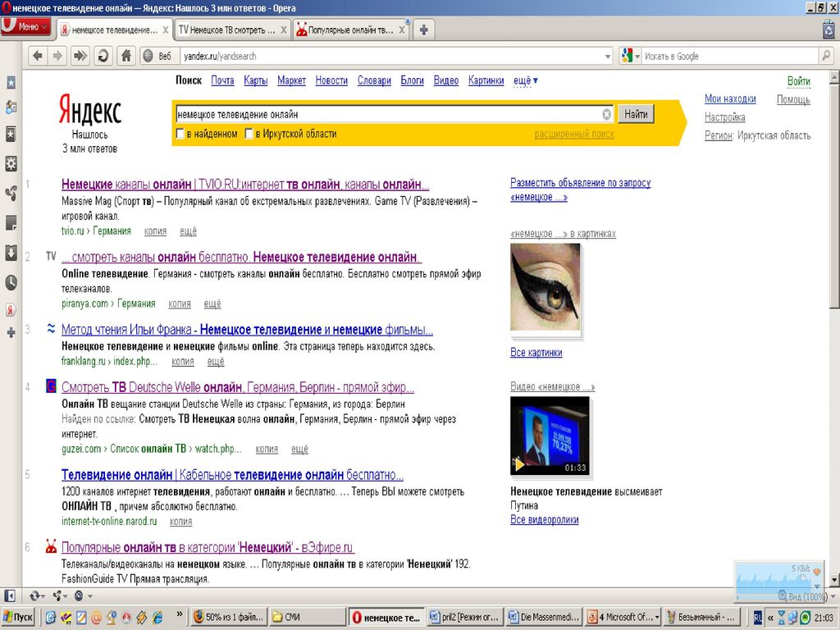The image size is (840, 630).
Task: Open 'копия' for piranya.com result
Action: point(180,304)
